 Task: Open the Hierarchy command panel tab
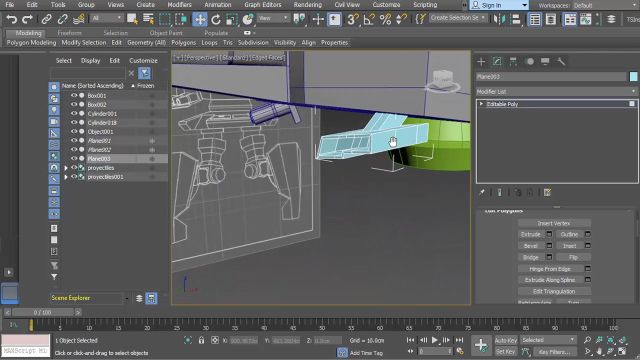click(513, 62)
